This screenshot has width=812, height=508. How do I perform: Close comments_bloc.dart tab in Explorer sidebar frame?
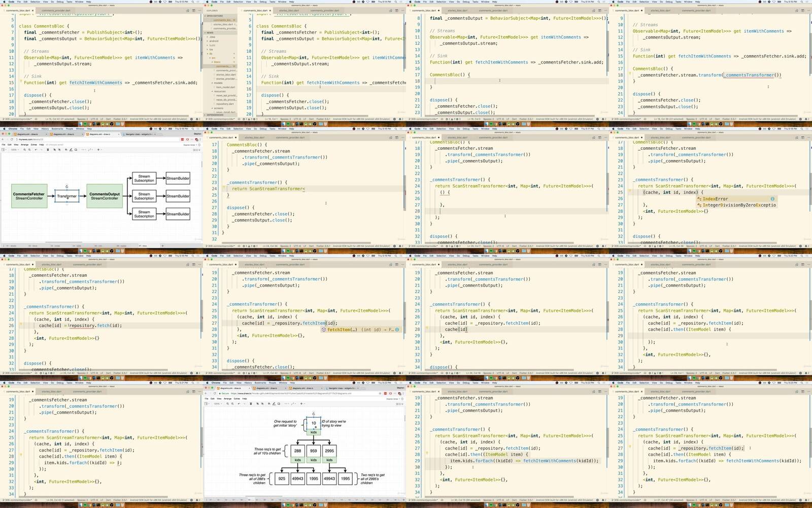270,10
